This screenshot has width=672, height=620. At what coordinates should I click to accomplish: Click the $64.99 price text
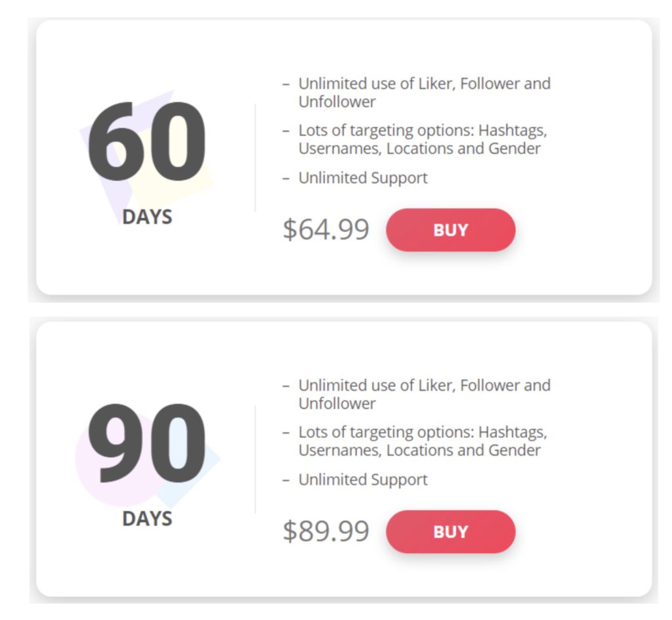[325, 229]
